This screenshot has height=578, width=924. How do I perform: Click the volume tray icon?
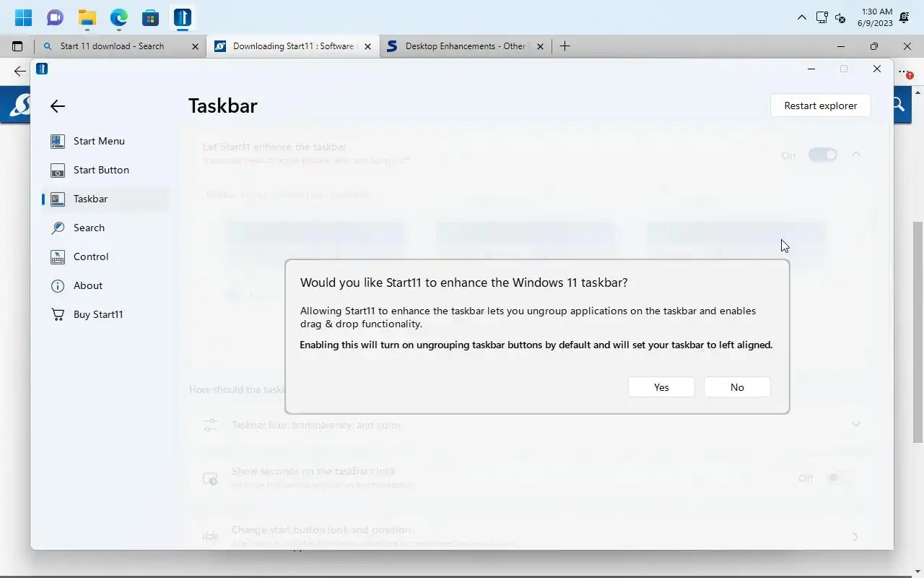(x=840, y=17)
